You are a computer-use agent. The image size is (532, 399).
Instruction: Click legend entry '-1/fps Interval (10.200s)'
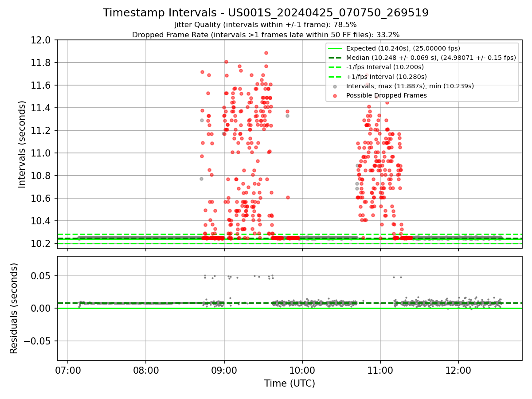385,67
